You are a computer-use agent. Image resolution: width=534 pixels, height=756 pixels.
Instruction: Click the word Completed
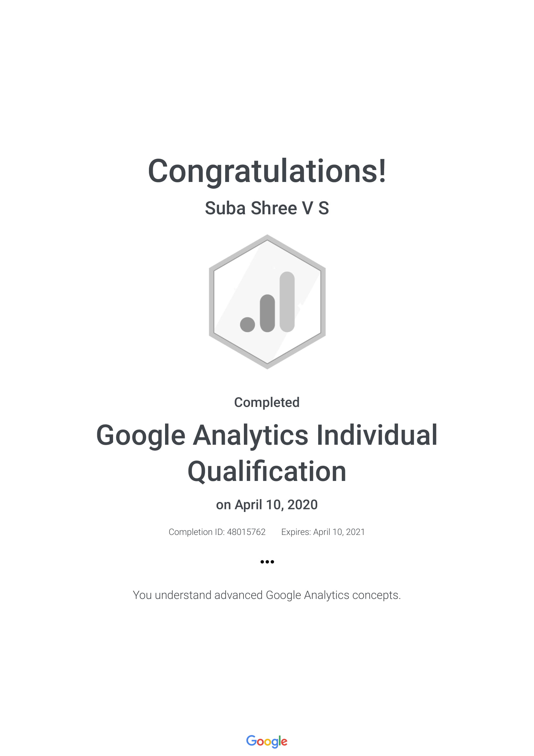click(267, 402)
